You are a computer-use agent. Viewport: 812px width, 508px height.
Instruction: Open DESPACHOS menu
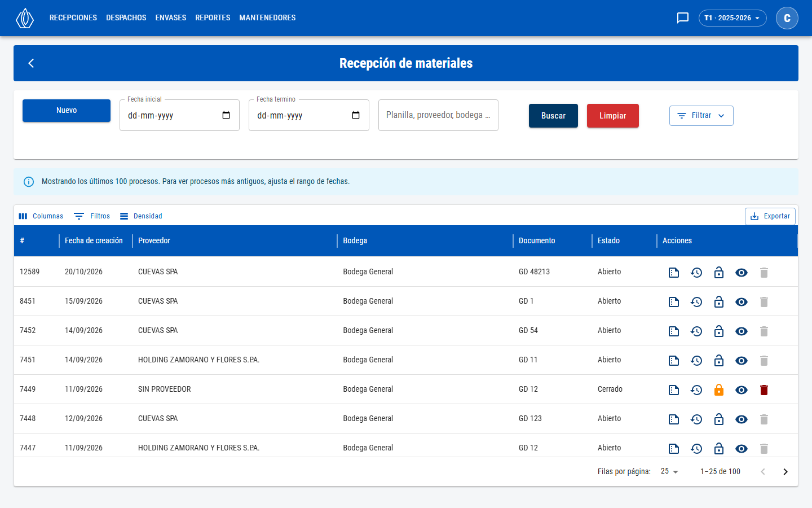pos(126,18)
